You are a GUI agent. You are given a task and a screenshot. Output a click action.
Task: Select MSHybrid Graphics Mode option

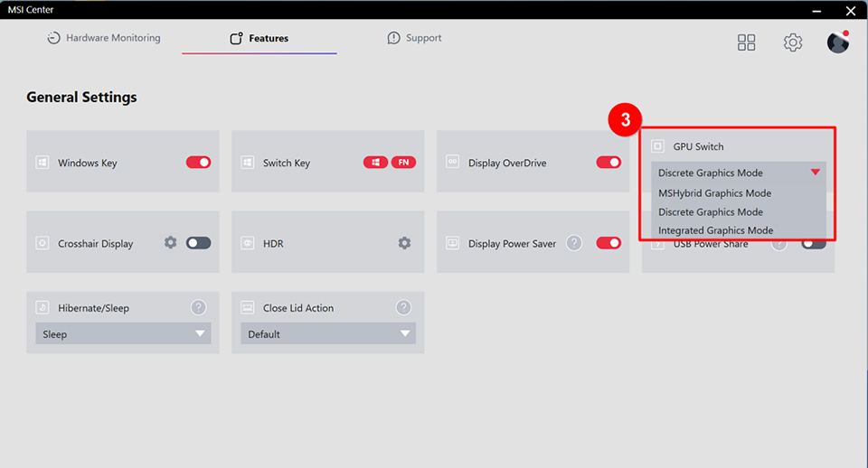point(714,192)
